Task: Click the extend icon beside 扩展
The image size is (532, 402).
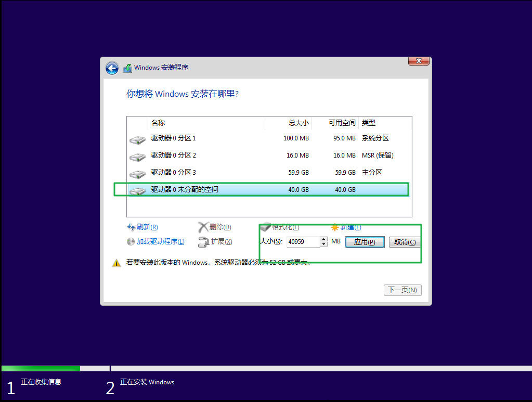Action: click(x=203, y=242)
